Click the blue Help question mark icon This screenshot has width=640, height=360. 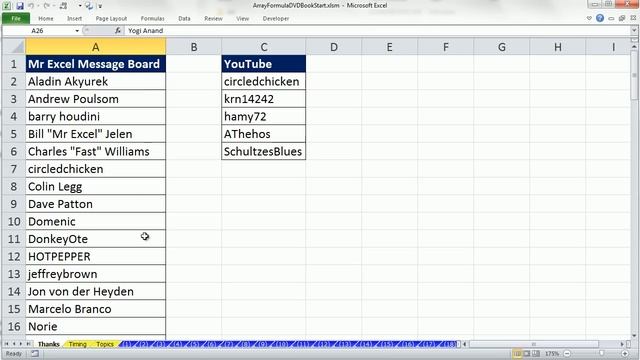pyautogui.click(x=600, y=18)
